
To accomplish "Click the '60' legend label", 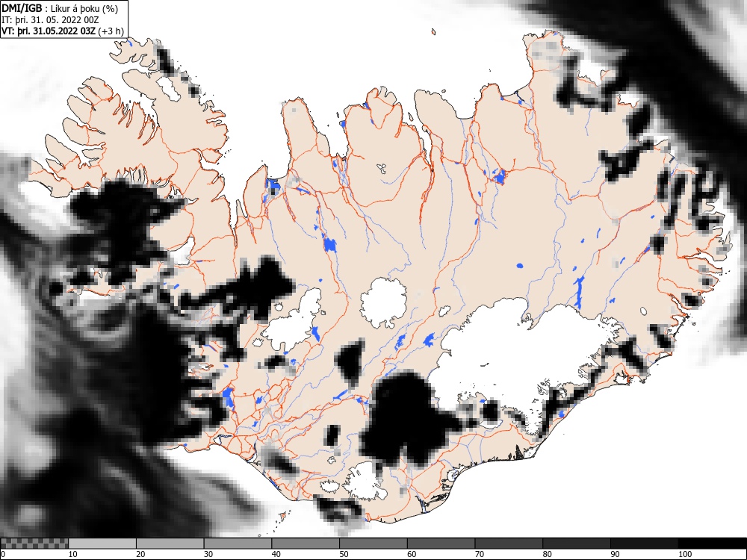I will coord(411,554).
